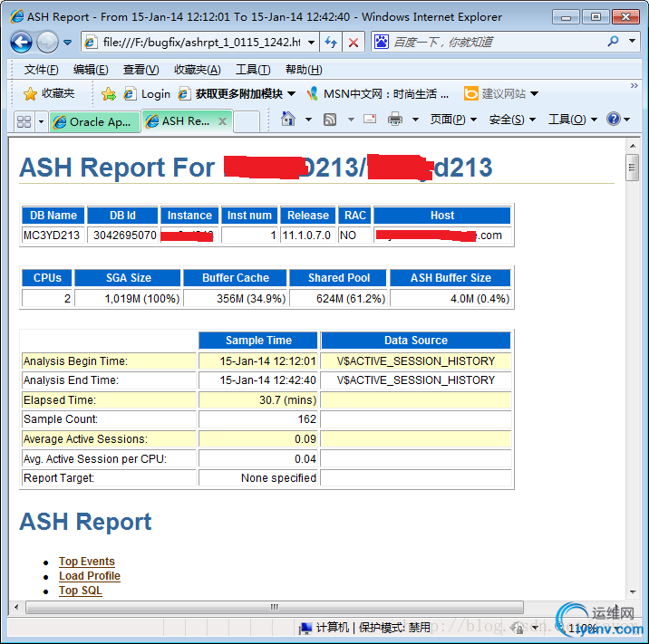
Task: Click the empty New Tab button
Action: pyautogui.click(x=247, y=121)
